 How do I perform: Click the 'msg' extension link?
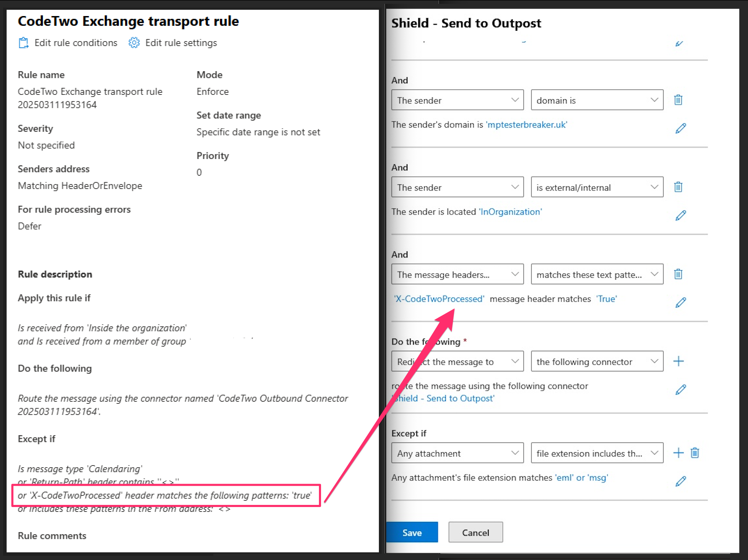(x=598, y=478)
